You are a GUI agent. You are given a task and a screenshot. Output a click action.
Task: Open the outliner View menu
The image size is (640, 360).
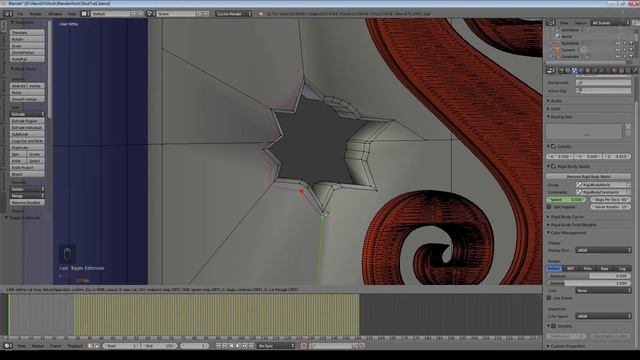564,22
